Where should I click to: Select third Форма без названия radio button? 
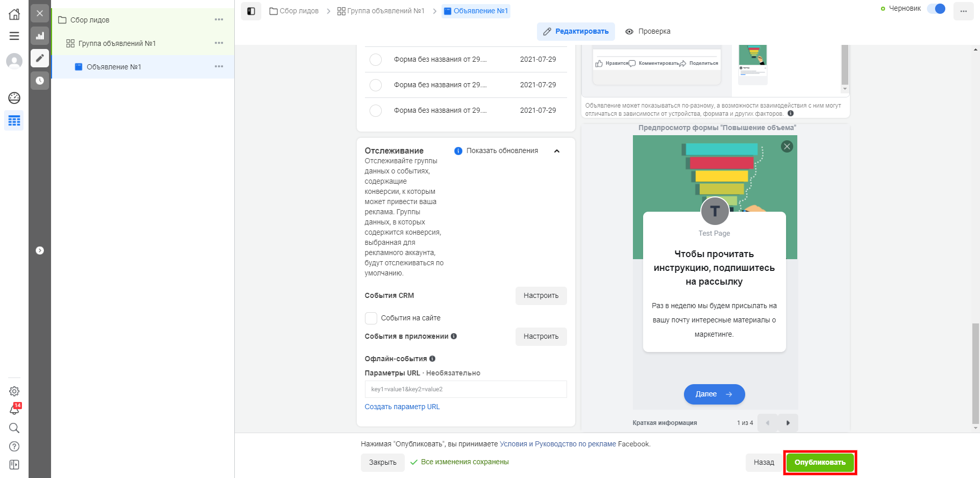point(376,111)
